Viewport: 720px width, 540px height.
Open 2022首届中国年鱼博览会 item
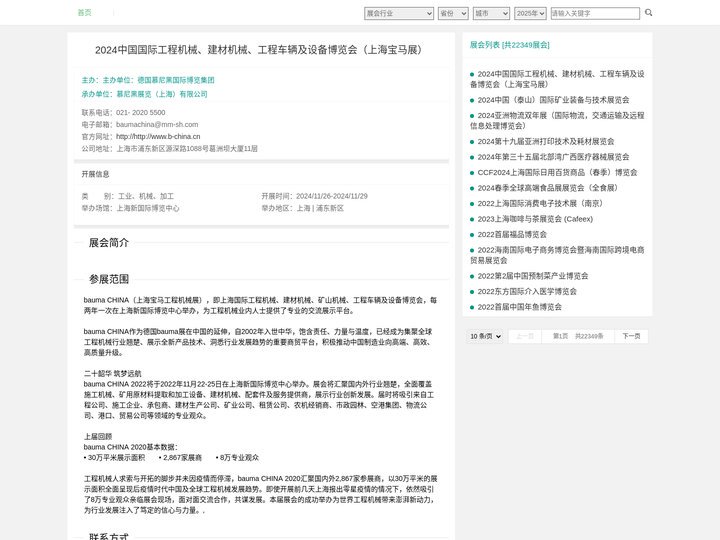point(519,307)
